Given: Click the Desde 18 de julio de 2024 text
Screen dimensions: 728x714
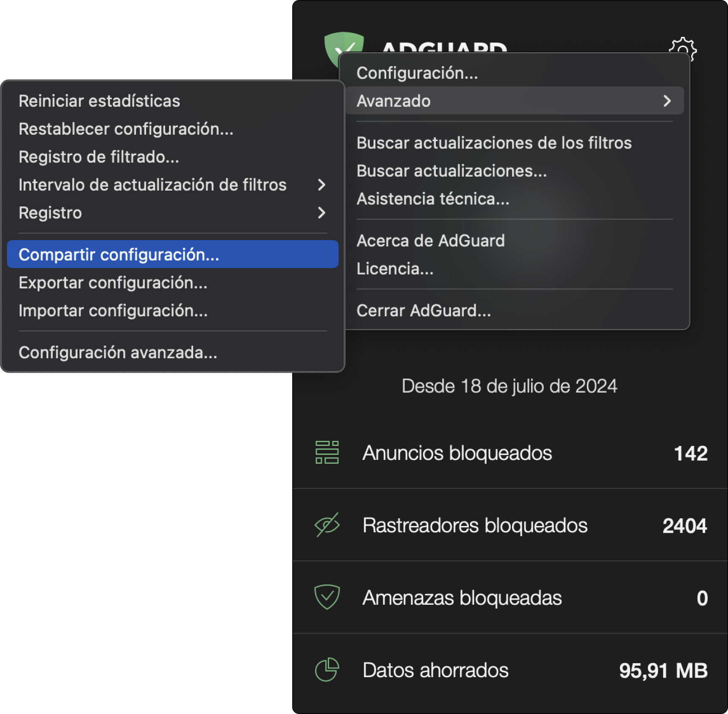Looking at the screenshot, I should pyautogui.click(x=509, y=386).
